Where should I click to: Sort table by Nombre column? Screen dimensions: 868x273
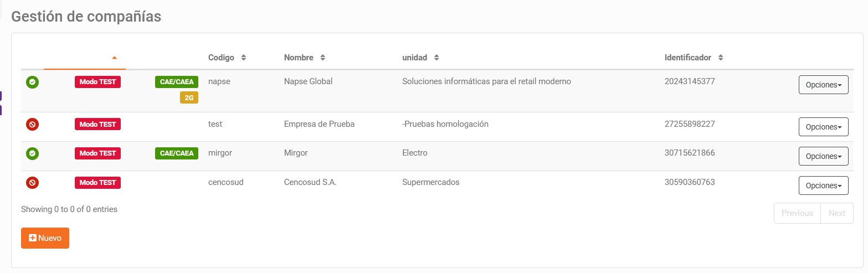(x=305, y=58)
